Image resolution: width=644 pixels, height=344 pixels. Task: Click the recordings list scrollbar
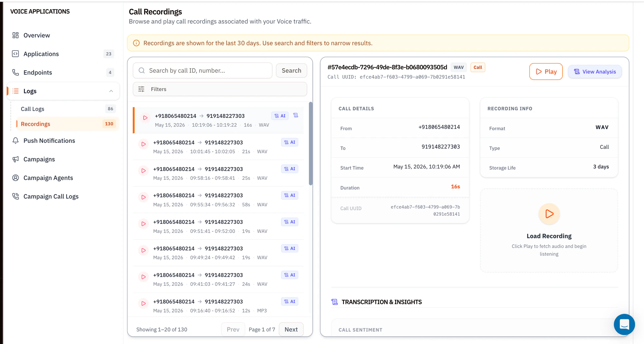click(x=311, y=144)
